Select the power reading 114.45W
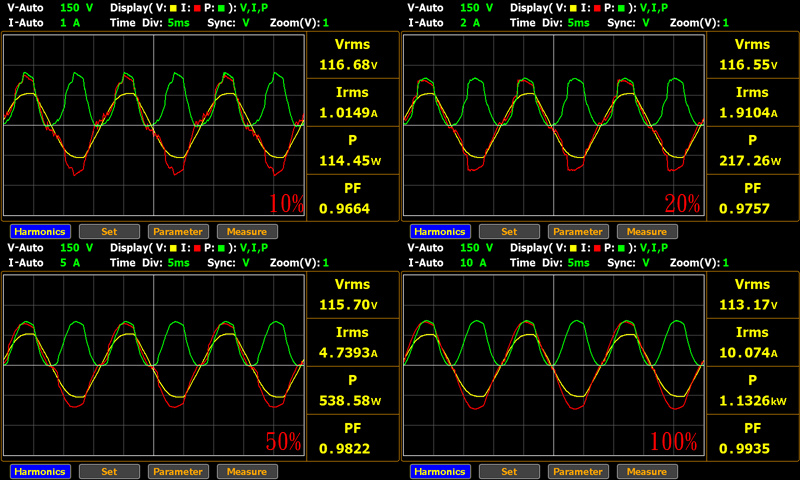This screenshot has width=800, height=480. [x=350, y=161]
